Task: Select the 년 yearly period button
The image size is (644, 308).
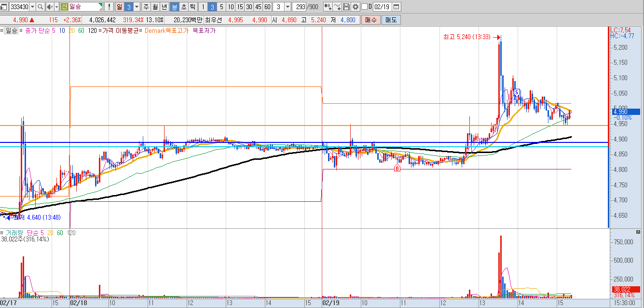Action: coord(164,7)
